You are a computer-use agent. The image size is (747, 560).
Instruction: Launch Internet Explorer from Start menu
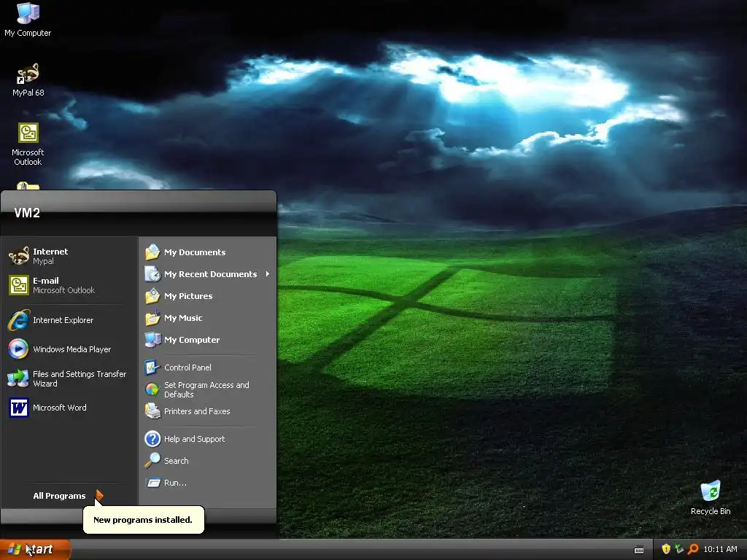pos(69,320)
